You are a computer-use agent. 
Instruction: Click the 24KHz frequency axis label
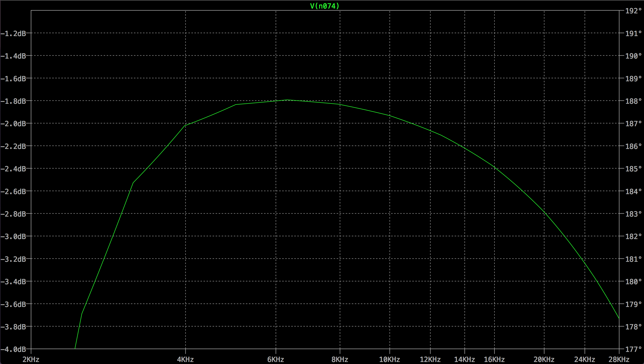[x=584, y=359]
